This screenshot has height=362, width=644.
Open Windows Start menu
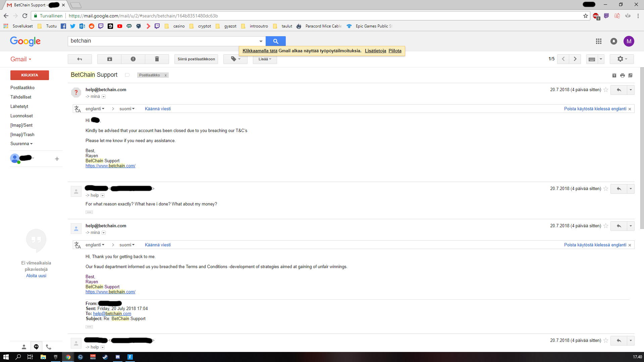coord(6,357)
